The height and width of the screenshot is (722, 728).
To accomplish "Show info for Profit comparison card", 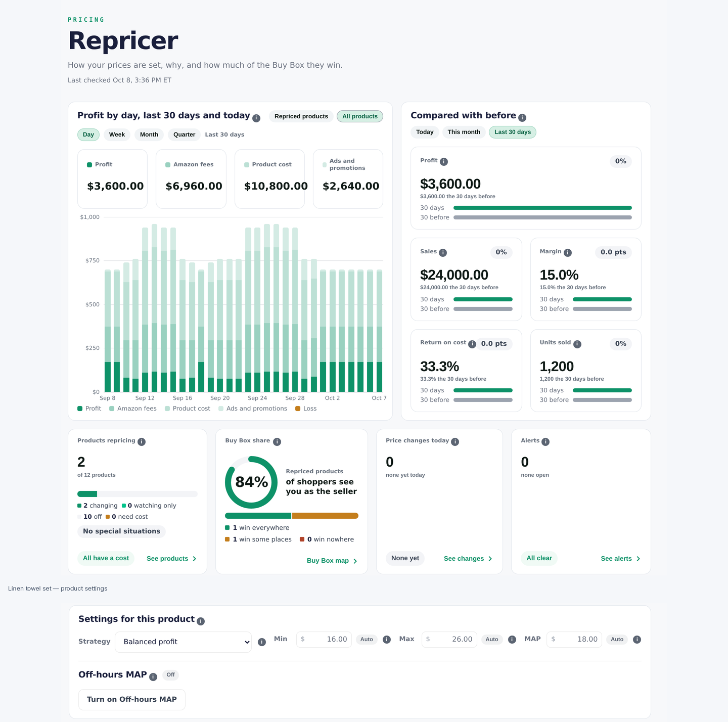I will pyautogui.click(x=444, y=162).
